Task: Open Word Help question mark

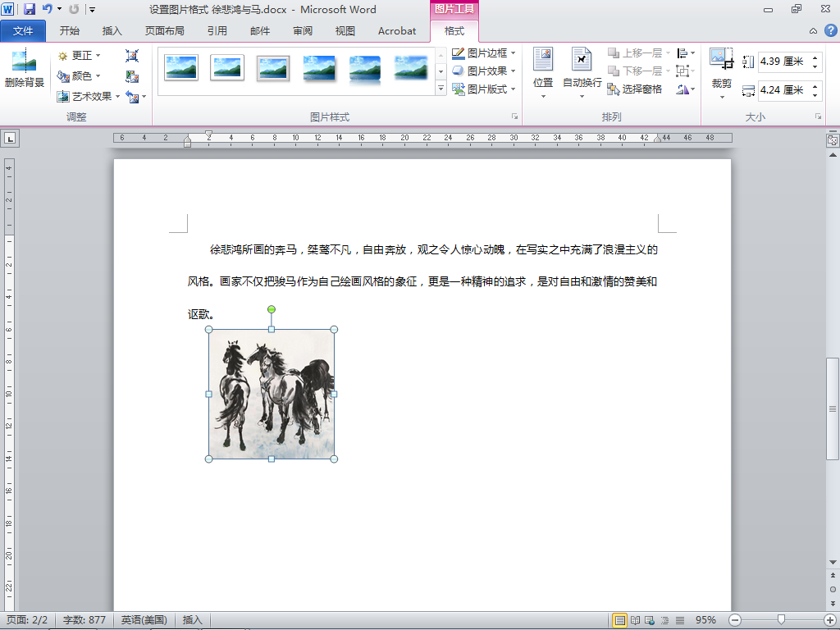Action: [x=830, y=30]
